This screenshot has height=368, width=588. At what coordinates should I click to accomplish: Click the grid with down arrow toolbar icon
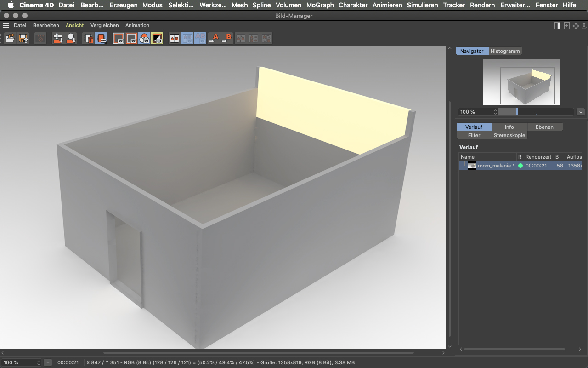tap(58, 39)
